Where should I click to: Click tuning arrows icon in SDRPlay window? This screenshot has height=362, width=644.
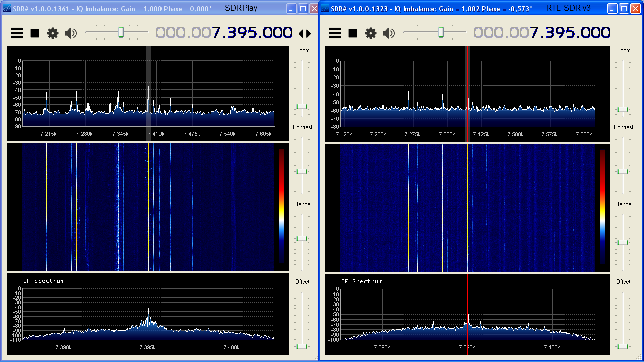click(305, 33)
